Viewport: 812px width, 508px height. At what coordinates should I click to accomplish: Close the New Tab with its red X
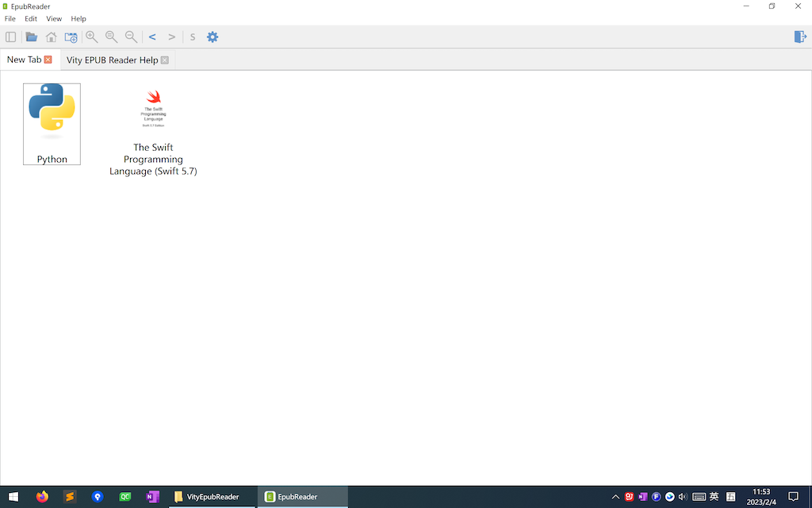(x=48, y=59)
